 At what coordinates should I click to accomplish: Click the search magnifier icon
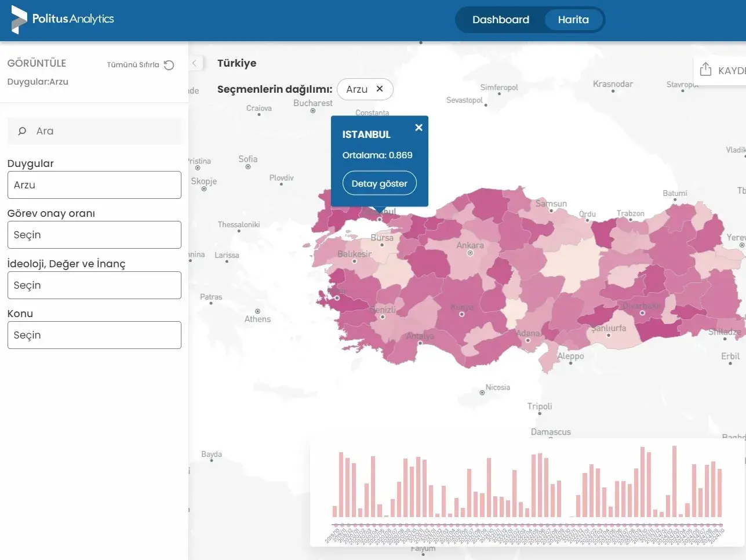22,131
